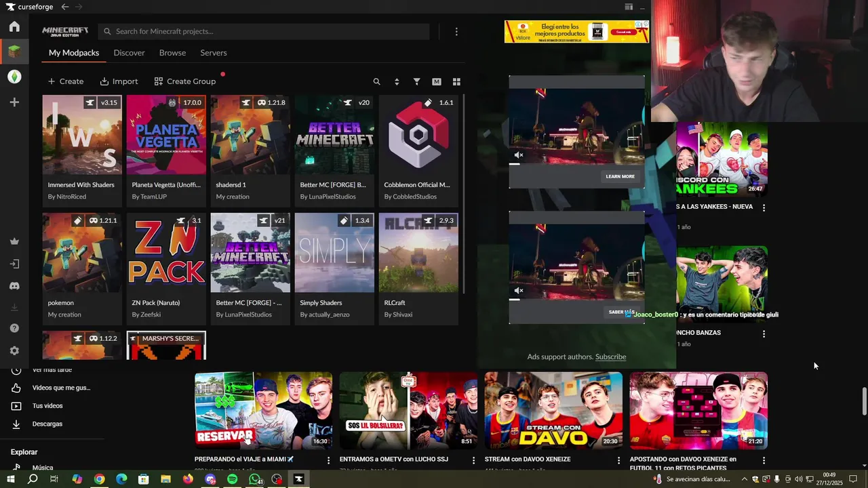Click the author name Shivaxi
Image resolution: width=868 pixels, height=488 pixels.
pos(402,314)
